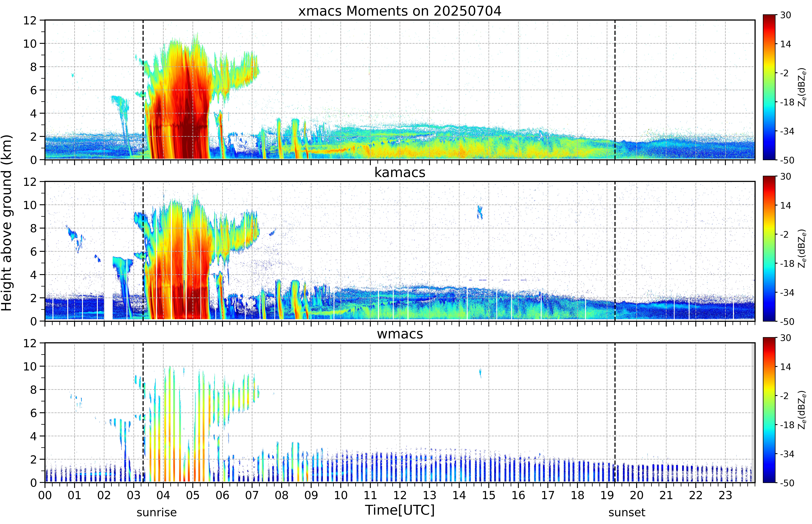
Task: Click the white data gap near 02 in kamacs
Action: (x=108, y=308)
